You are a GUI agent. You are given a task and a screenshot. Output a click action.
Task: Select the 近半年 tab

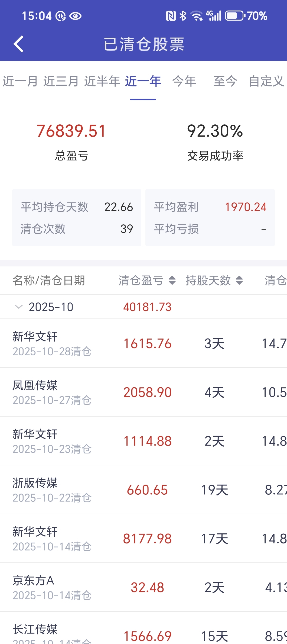(x=102, y=81)
